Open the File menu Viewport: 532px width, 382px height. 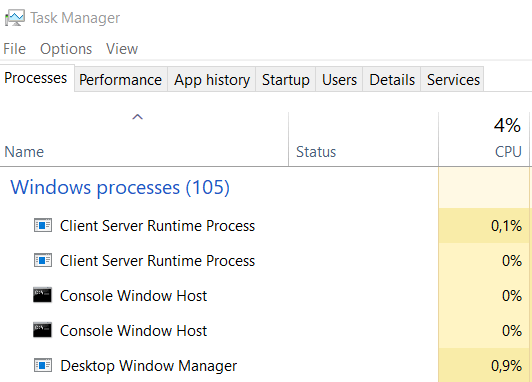pos(15,49)
